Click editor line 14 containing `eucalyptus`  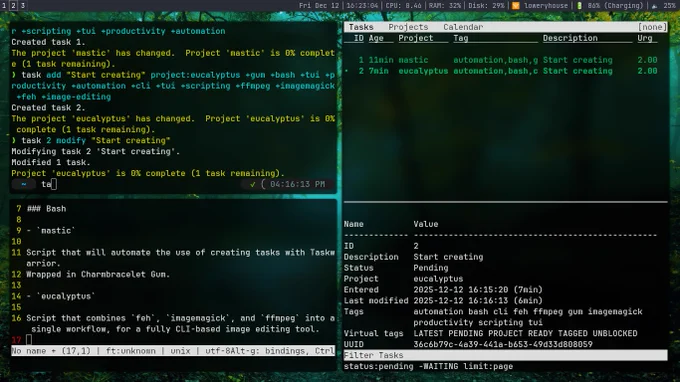click(x=61, y=296)
